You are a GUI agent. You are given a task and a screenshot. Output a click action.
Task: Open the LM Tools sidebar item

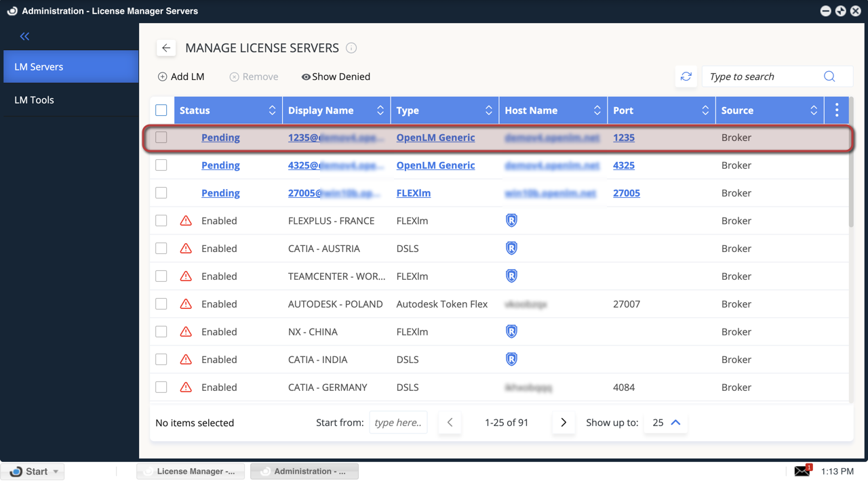tap(35, 100)
